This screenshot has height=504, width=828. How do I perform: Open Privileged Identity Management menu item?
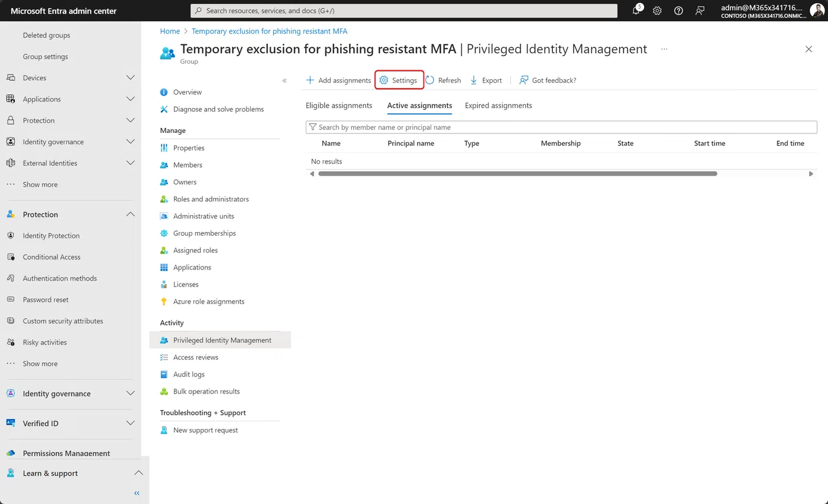coord(220,340)
